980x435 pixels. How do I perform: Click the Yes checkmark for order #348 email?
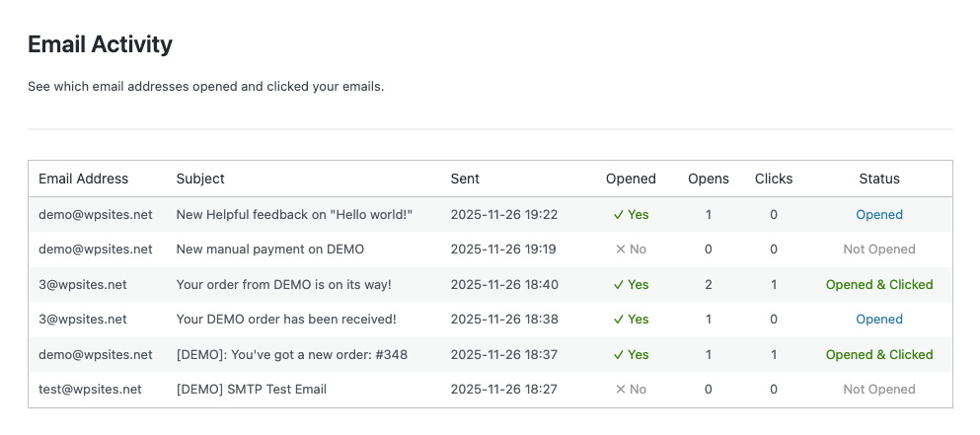(631, 354)
